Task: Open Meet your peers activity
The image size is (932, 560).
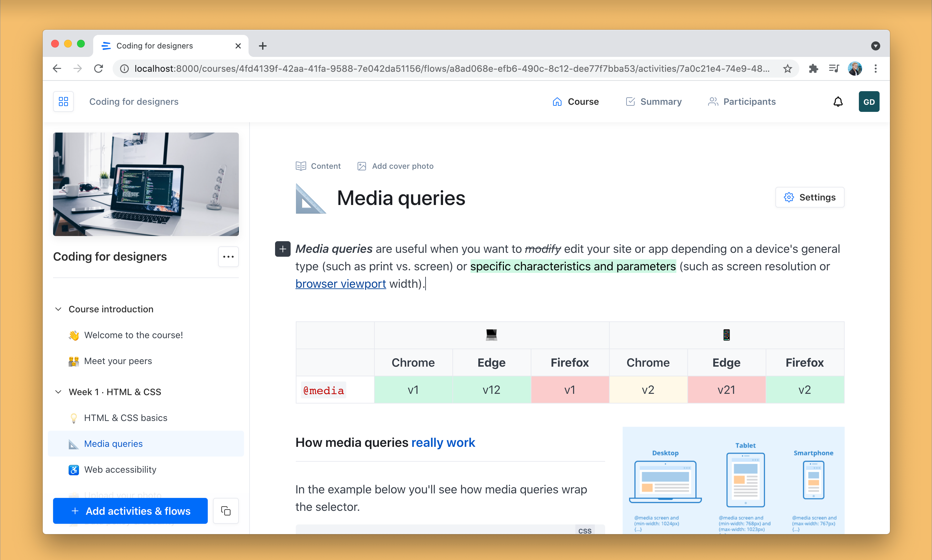Action: click(146, 361)
